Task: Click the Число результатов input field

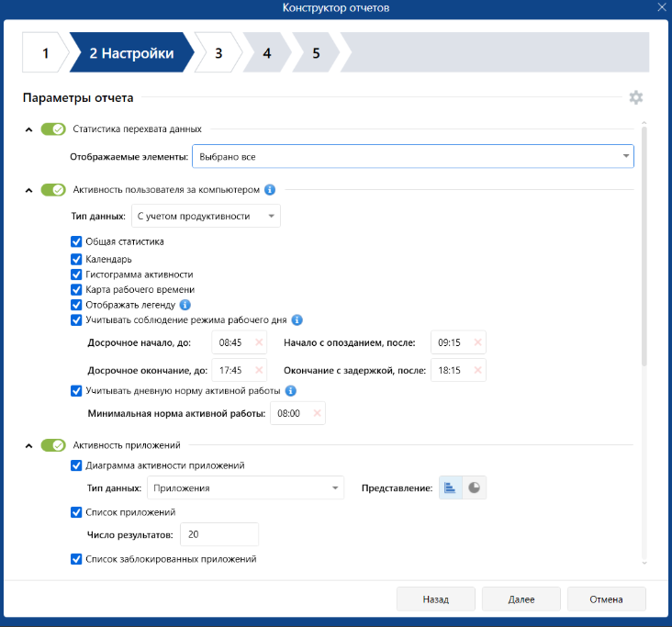Action: (x=219, y=534)
